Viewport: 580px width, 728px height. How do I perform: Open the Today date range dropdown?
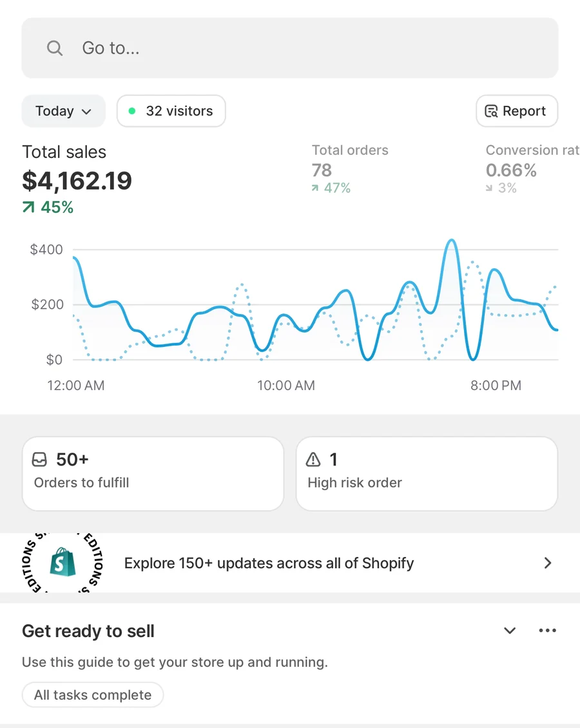click(x=64, y=111)
